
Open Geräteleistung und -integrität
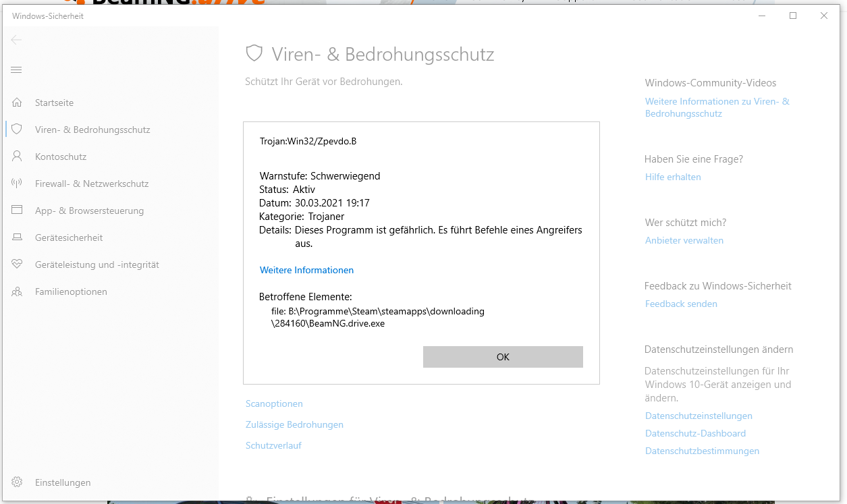click(x=97, y=264)
